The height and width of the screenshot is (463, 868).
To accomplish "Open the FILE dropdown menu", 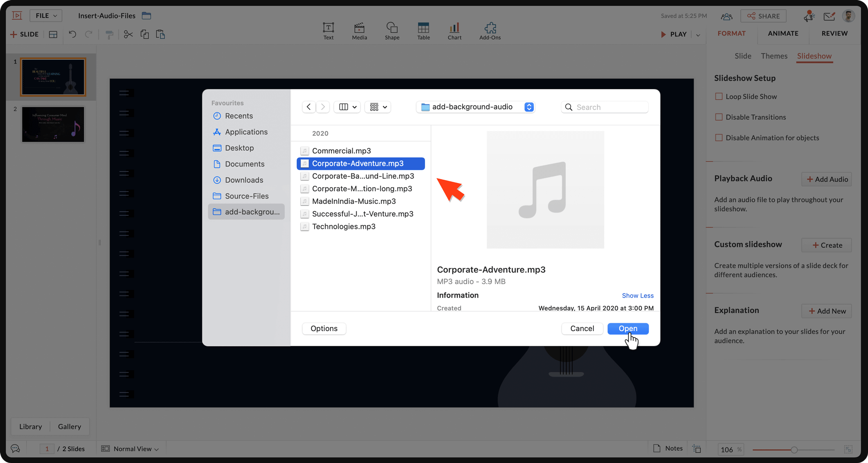I will tap(46, 16).
